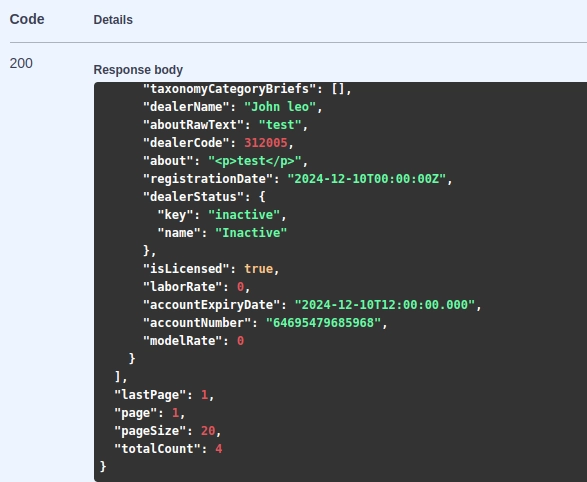Select the dealerCode value 312005
The image size is (587, 482).
(x=266, y=143)
